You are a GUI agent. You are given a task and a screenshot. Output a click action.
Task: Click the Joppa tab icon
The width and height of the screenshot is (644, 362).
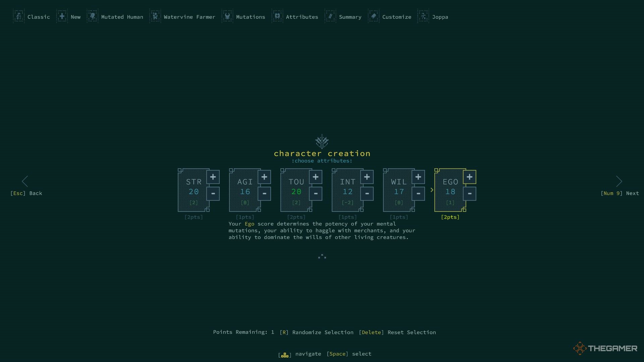[x=423, y=16]
